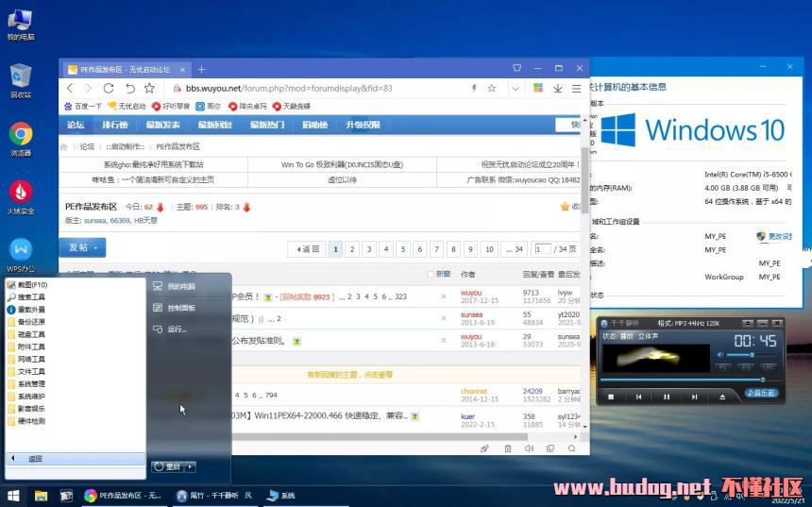Skip to previous track in 千千静听
Image resolution: width=812 pixels, height=507 pixels.
pyautogui.click(x=639, y=397)
